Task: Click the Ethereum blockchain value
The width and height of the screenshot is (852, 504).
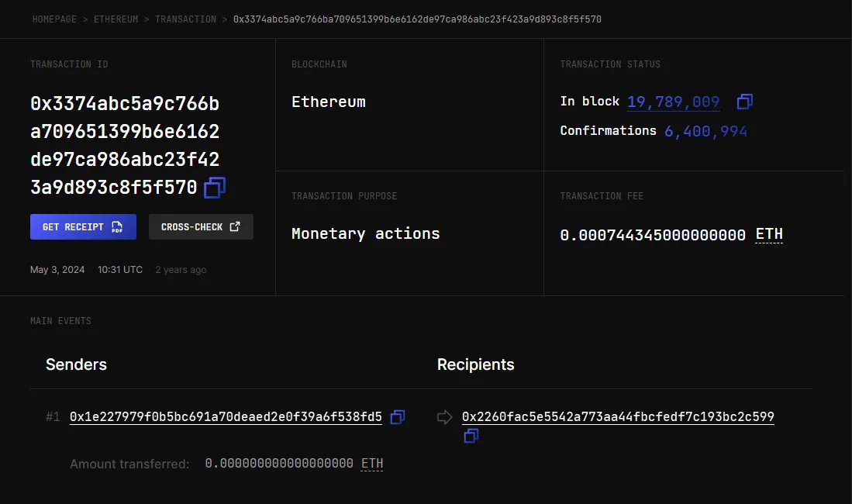Action: click(x=329, y=102)
